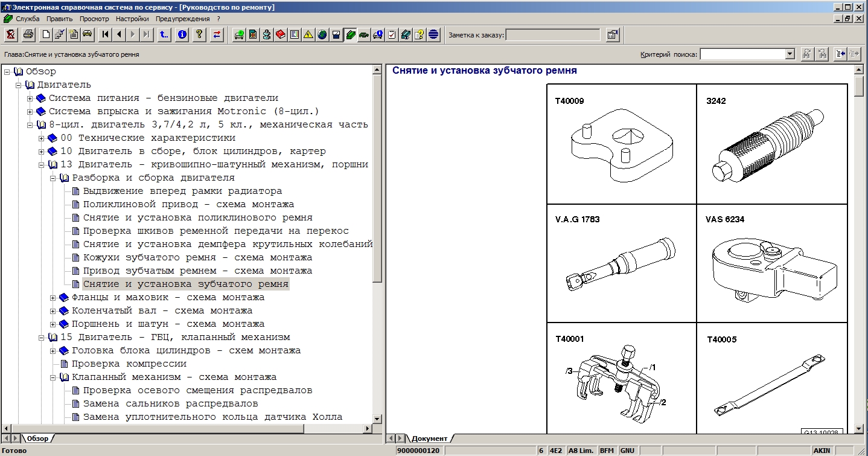Open the Настройки menu
The height and width of the screenshot is (456, 868).
pos(132,19)
